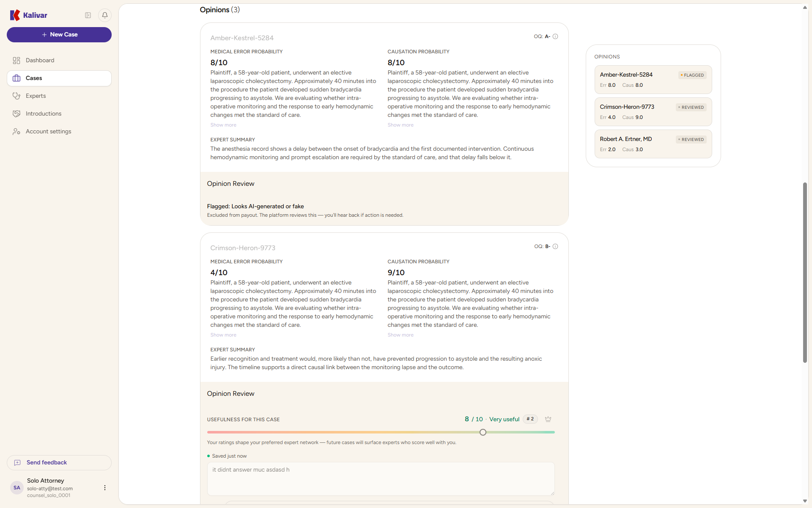Click the REVIEWED badge on Robert A. Ertner
The width and height of the screenshot is (812, 508).
coord(691,140)
